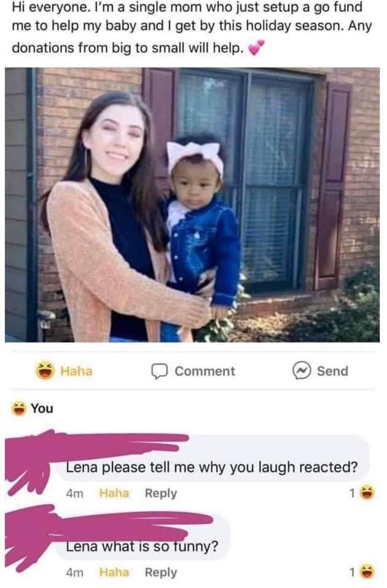Click Haha link under "why you laugh reacted" comment
Screen dimensions: 387x588
[114, 493]
